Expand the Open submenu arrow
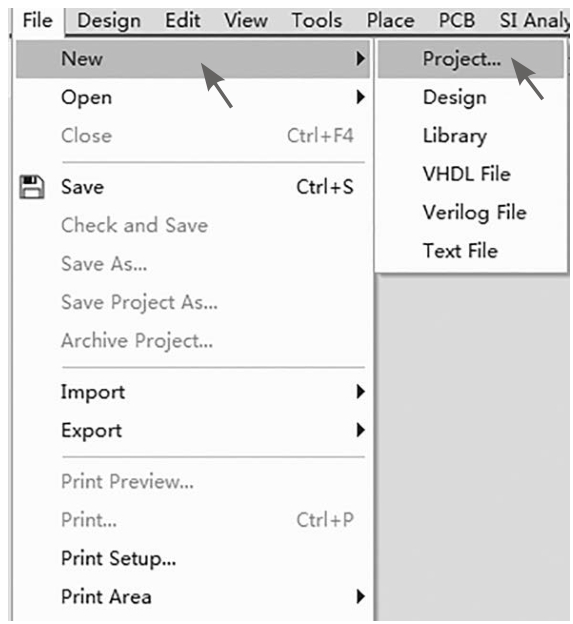 (x=360, y=97)
